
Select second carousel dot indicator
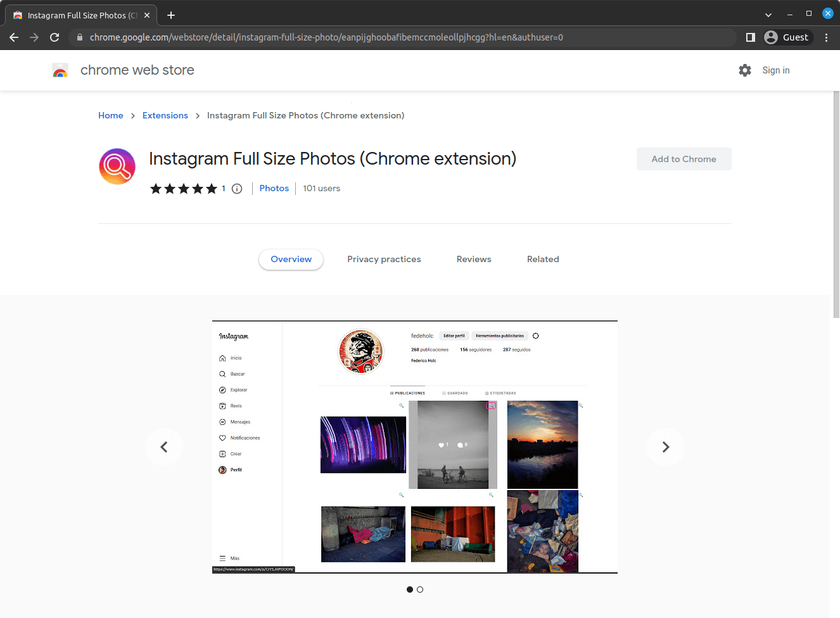coord(420,590)
